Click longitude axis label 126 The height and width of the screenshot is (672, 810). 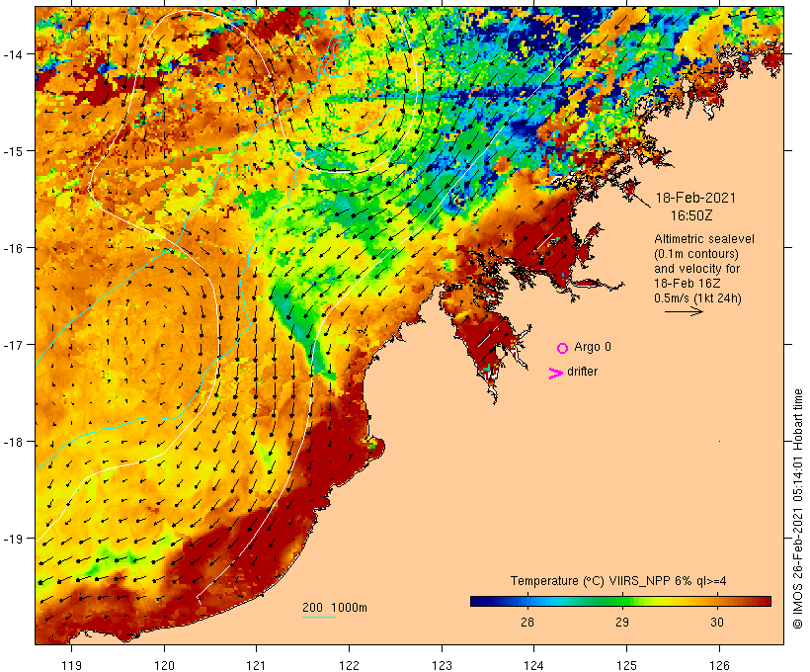point(719,665)
